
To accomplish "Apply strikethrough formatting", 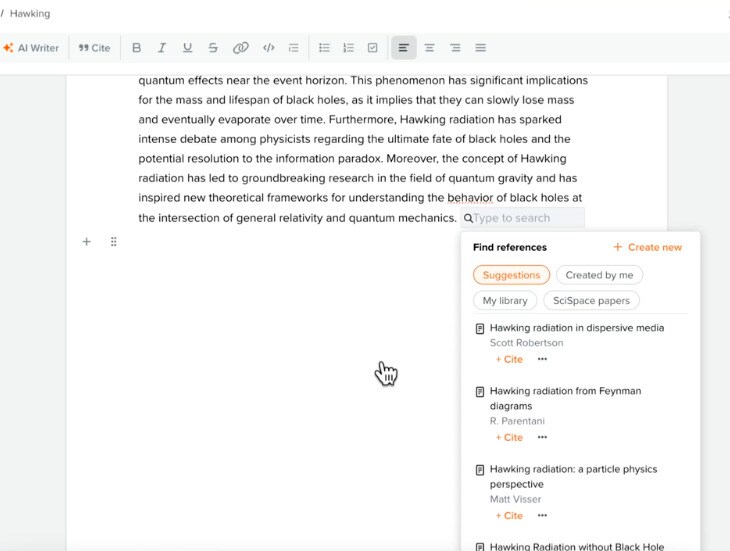I will [213, 48].
